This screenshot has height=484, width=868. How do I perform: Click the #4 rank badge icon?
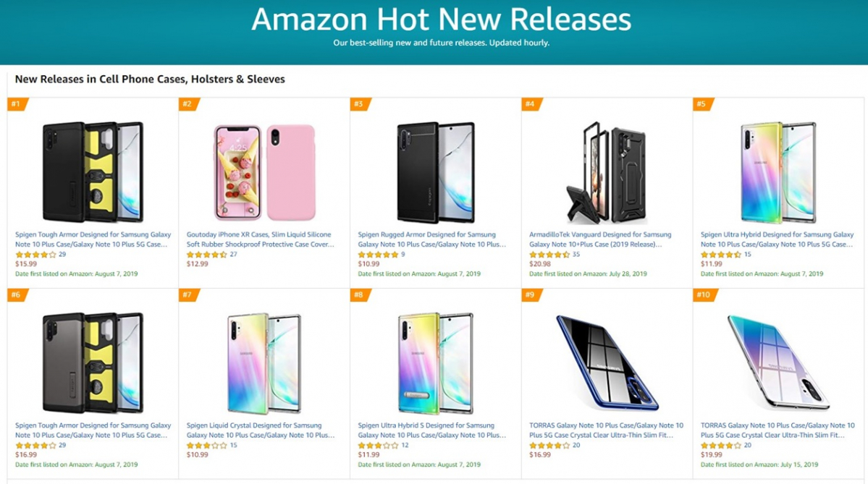[530, 104]
